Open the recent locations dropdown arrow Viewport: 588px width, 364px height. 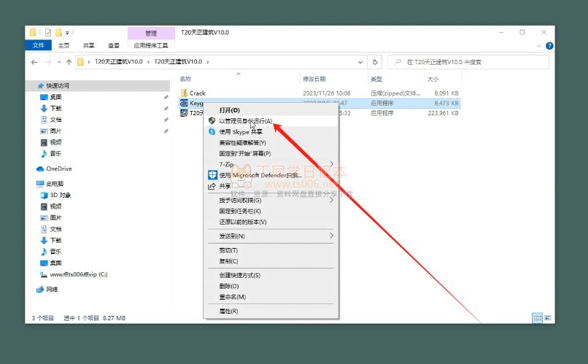point(59,62)
